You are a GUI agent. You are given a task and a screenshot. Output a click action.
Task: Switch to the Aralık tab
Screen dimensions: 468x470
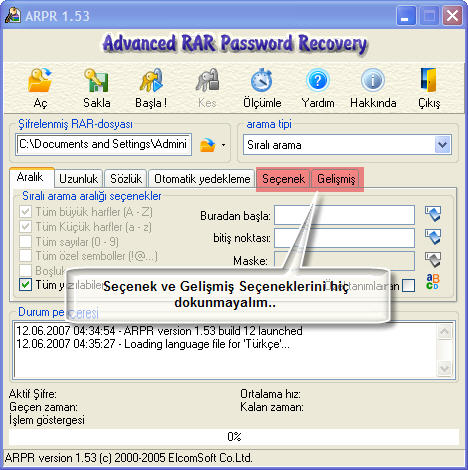pos(31,177)
